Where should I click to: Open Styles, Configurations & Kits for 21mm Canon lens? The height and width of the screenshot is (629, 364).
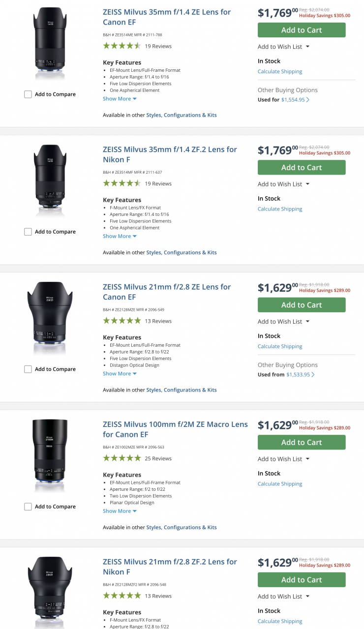coord(182,390)
